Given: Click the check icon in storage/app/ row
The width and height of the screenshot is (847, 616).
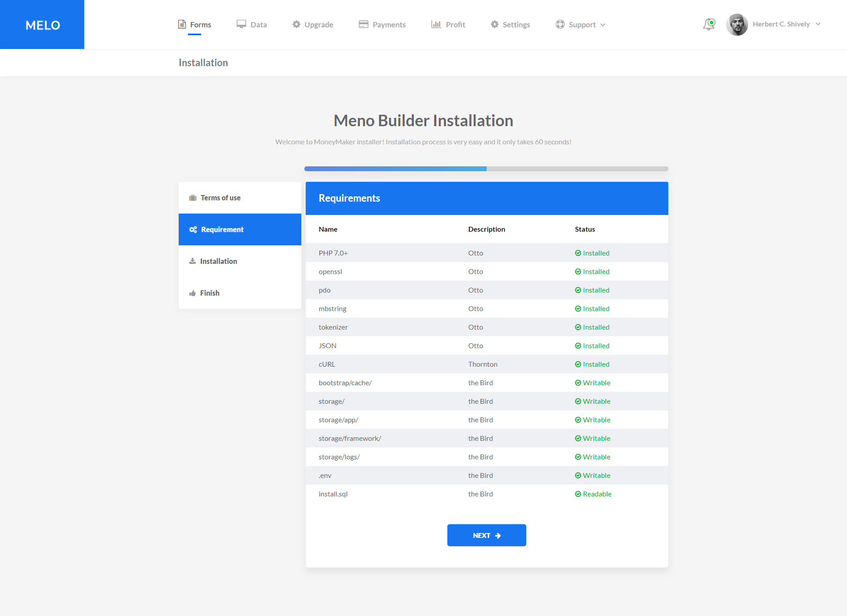Looking at the screenshot, I should pos(578,420).
